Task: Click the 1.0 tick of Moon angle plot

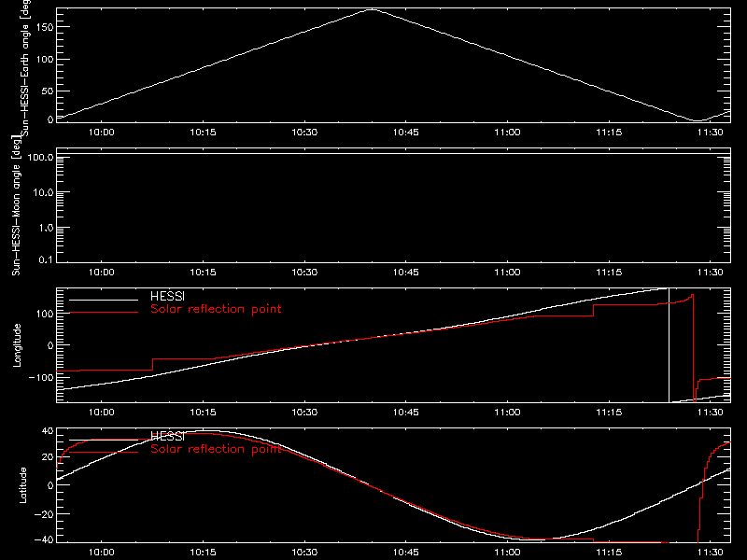Action: point(46,228)
